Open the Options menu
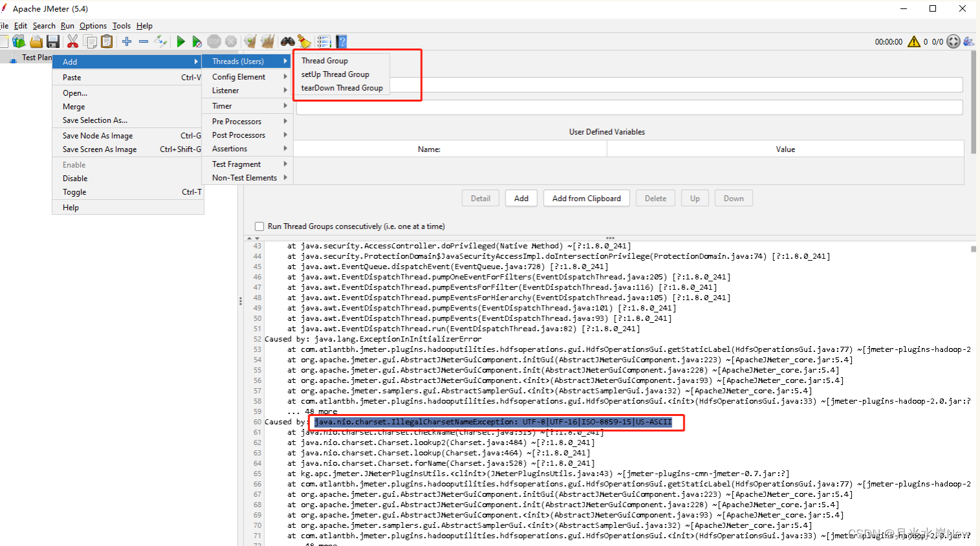980x546 pixels. tap(93, 26)
